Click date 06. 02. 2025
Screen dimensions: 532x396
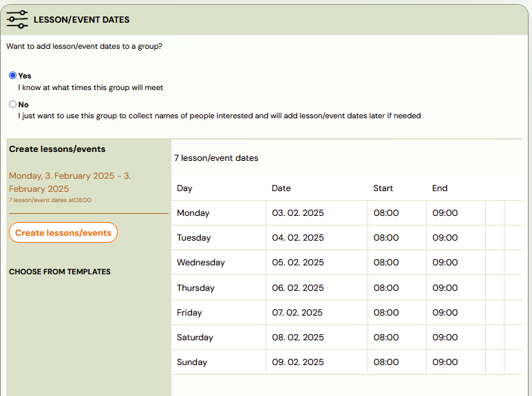click(x=298, y=288)
